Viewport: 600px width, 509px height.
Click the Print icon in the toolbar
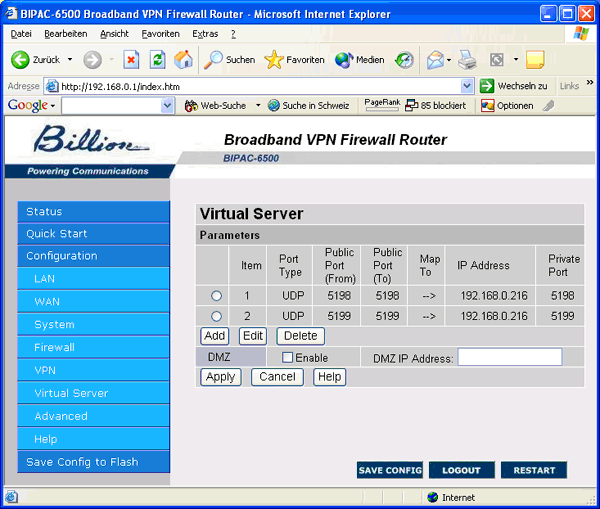point(467,60)
